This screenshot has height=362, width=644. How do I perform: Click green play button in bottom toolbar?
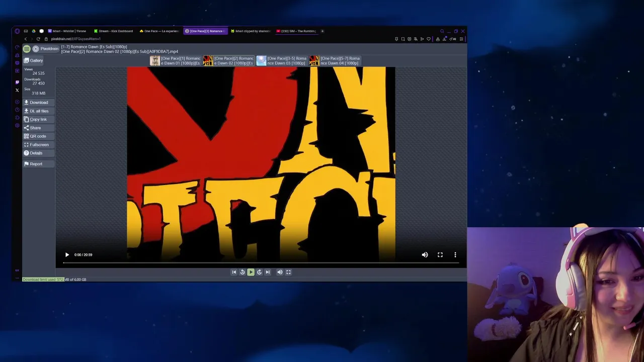(251, 272)
